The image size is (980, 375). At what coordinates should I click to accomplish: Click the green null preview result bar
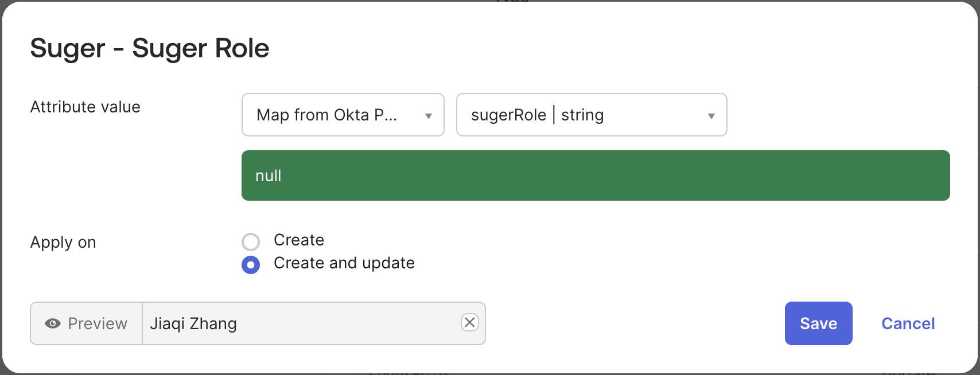(596, 175)
